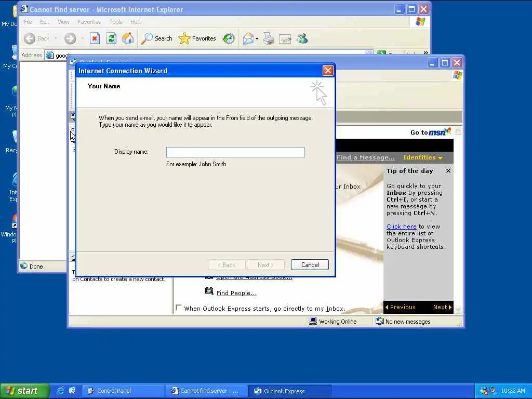Click the Back button in the wizard
Image resolution: width=532 pixels, height=399 pixels.
pyautogui.click(x=227, y=264)
